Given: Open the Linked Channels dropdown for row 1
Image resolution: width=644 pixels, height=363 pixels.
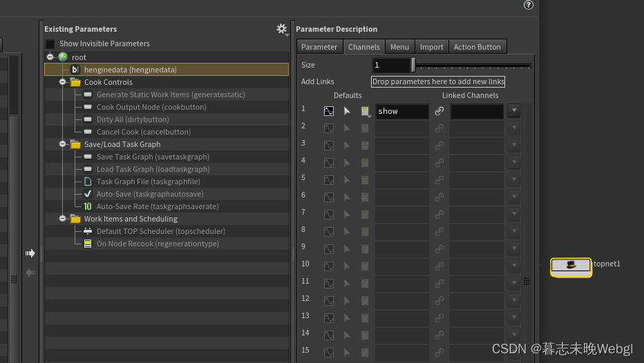Looking at the screenshot, I should [x=514, y=110].
